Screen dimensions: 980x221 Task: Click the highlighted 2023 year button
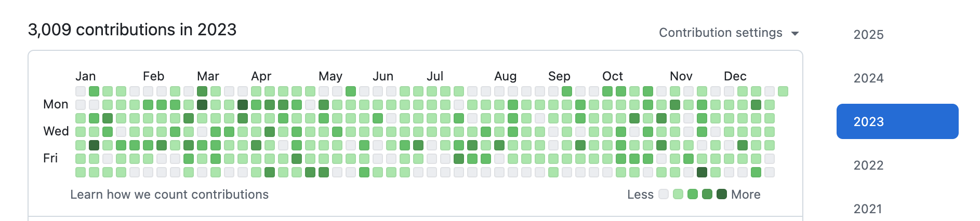click(897, 121)
